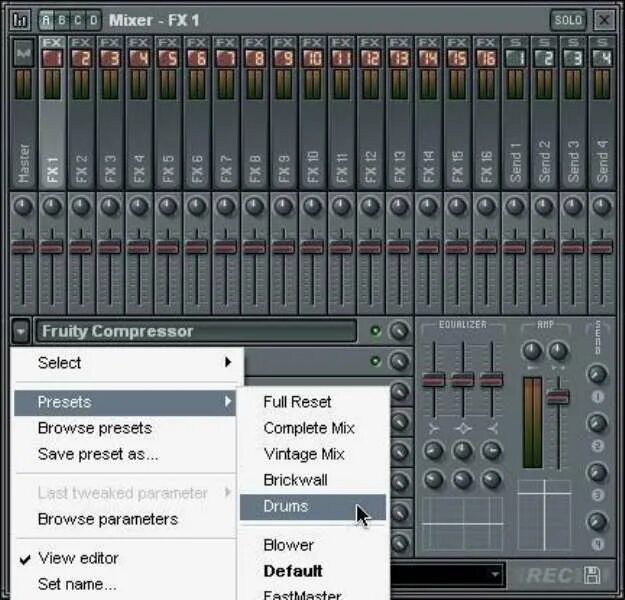This screenshot has height=600, width=625.
Task: Open the Presets submenu item
Action: click(125, 403)
